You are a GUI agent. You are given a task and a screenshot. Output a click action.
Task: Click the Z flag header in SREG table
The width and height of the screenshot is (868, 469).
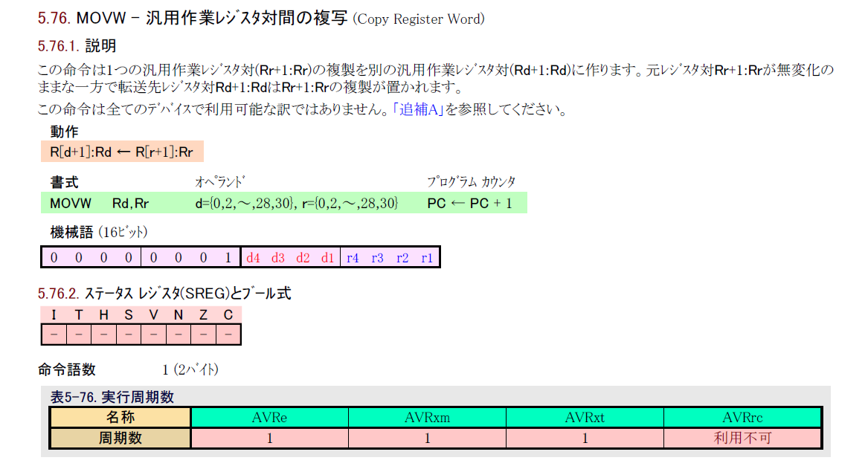pos(203,315)
